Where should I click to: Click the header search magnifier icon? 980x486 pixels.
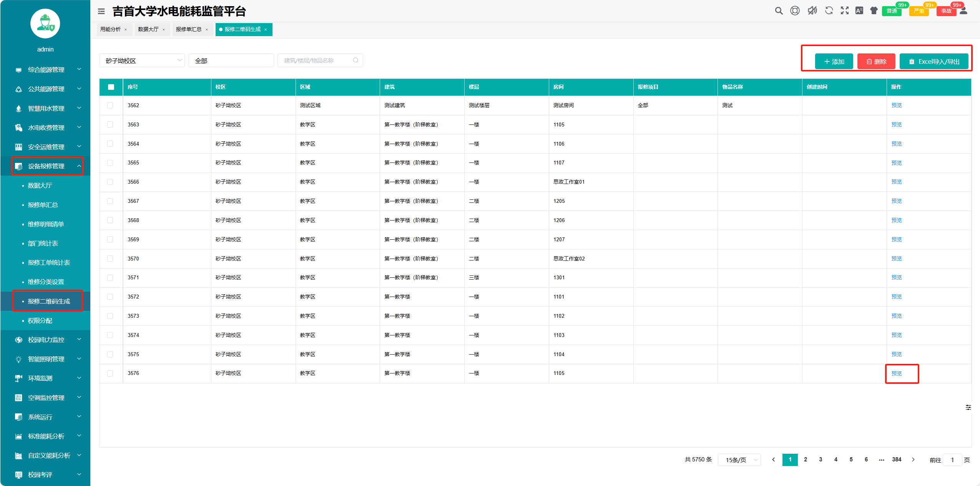(779, 11)
